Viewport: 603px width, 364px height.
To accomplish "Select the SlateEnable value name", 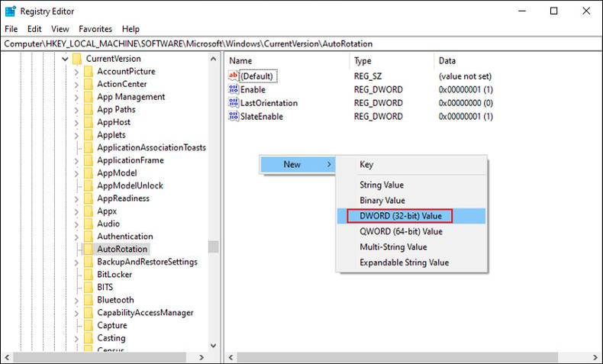I will click(262, 117).
